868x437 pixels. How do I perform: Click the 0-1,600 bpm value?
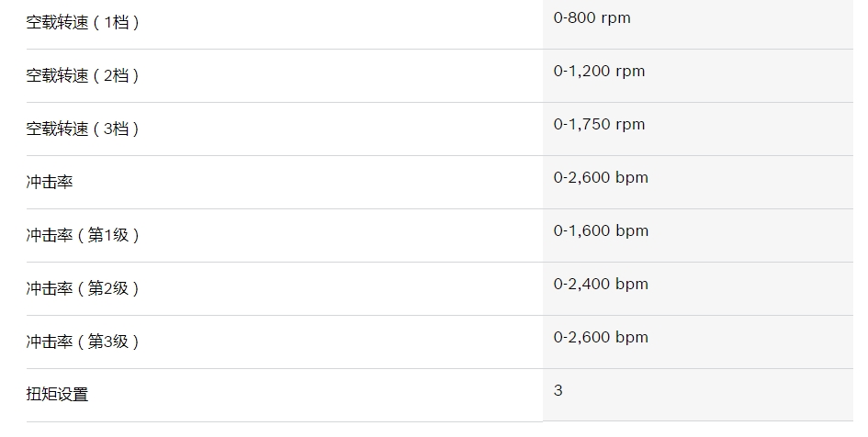pos(601,230)
